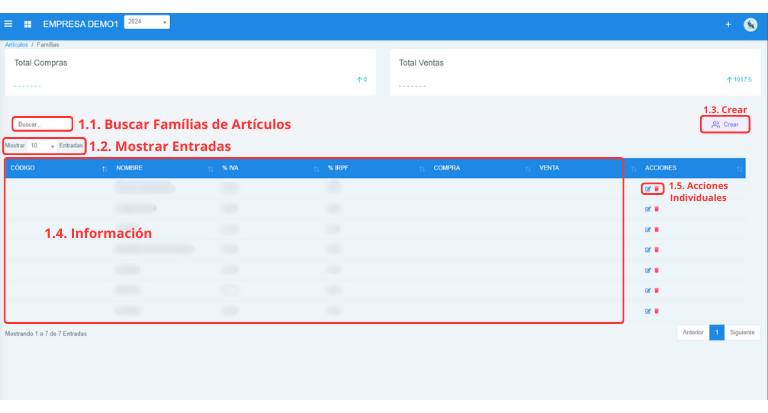Edit the fourth family row
The image size is (768, 413).
(648, 250)
